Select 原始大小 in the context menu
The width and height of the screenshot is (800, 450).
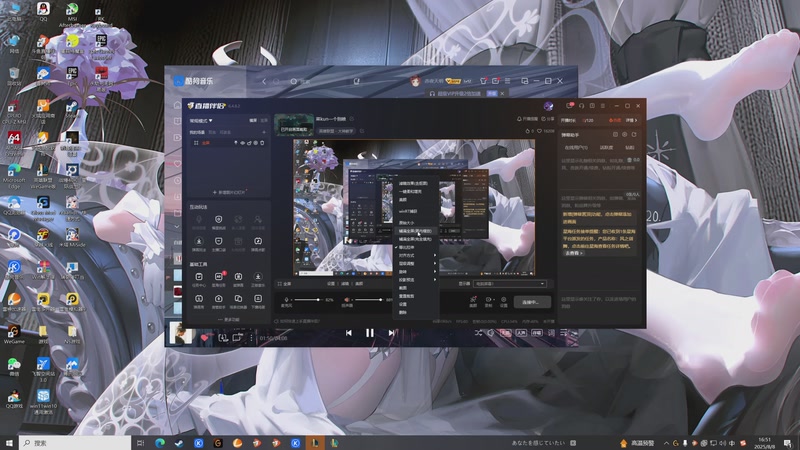(416, 223)
